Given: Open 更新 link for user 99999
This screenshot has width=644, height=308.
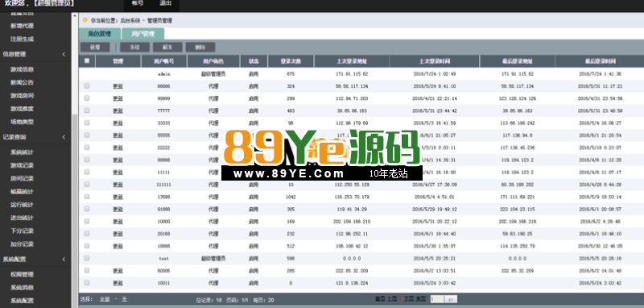Looking at the screenshot, I should pos(118,98).
